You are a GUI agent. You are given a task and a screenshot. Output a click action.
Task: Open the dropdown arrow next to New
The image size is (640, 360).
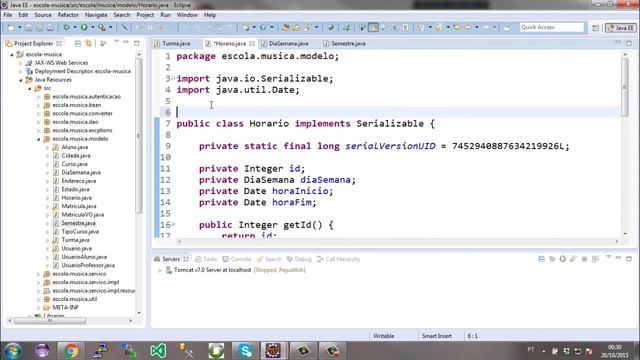[19, 27]
